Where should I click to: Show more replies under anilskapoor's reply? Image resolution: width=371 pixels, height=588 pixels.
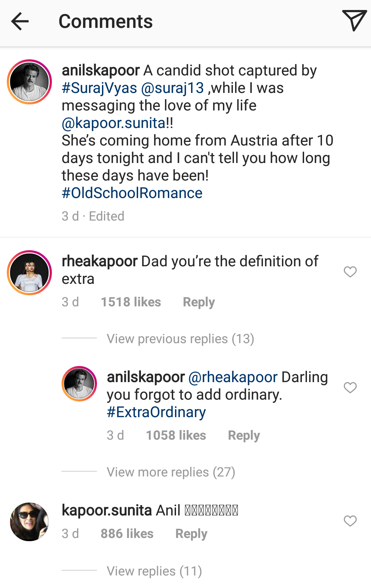(171, 472)
